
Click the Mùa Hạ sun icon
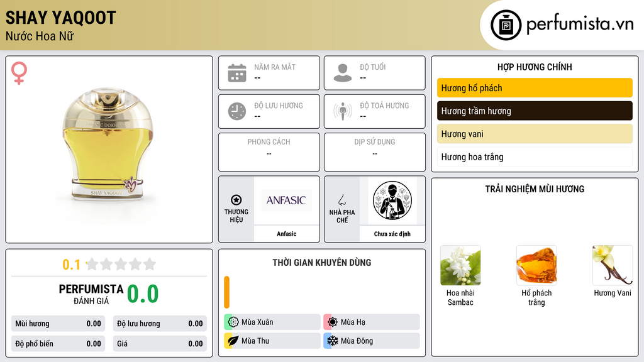pos(333,322)
